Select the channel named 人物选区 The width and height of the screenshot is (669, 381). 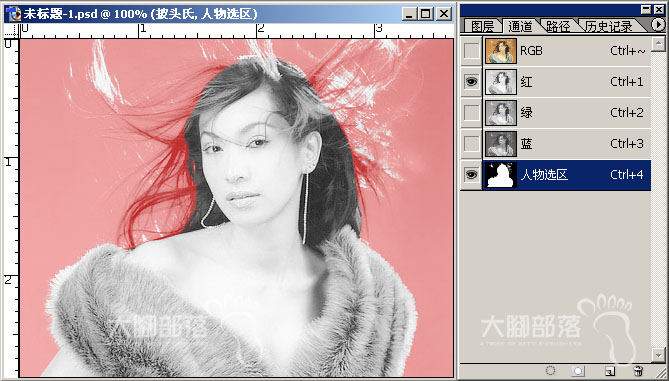[544, 175]
